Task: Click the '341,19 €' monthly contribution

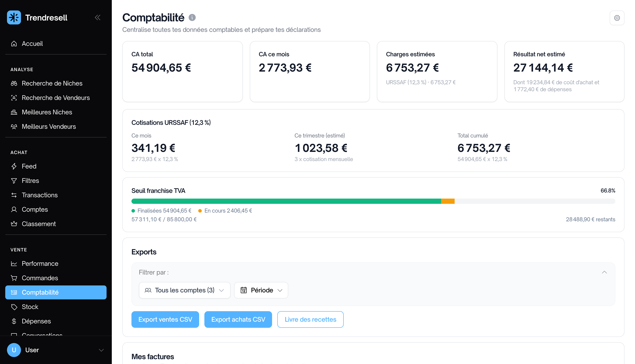Action: pos(153,148)
